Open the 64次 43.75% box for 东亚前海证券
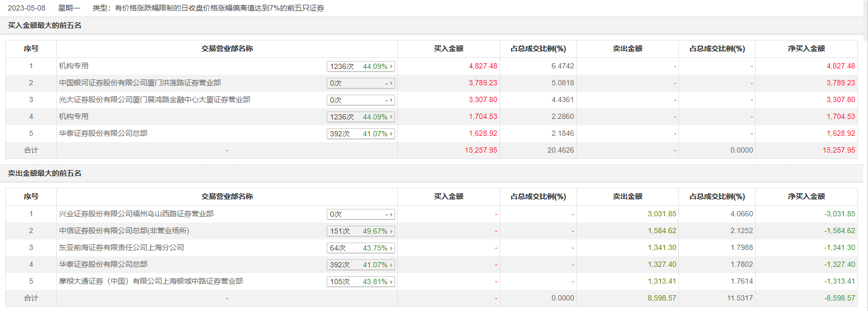The height and width of the screenshot is (311, 868). pyautogui.click(x=360, y=248)
